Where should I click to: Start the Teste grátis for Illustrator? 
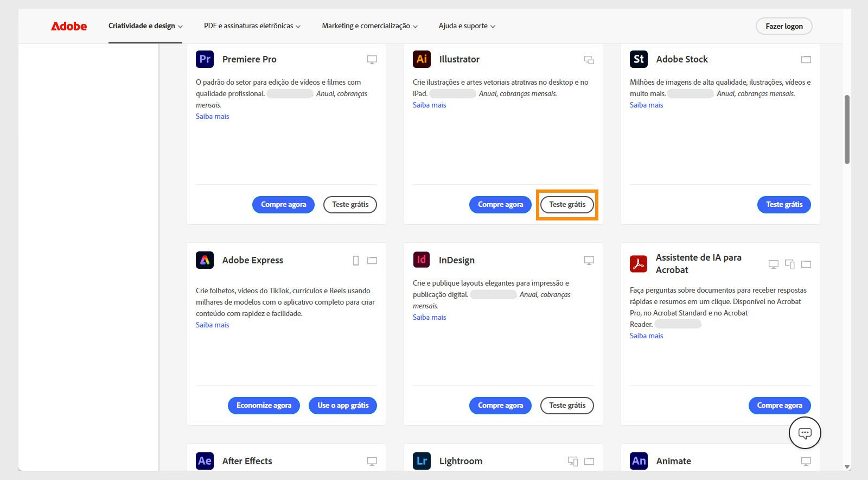click(x=567, y=205)
